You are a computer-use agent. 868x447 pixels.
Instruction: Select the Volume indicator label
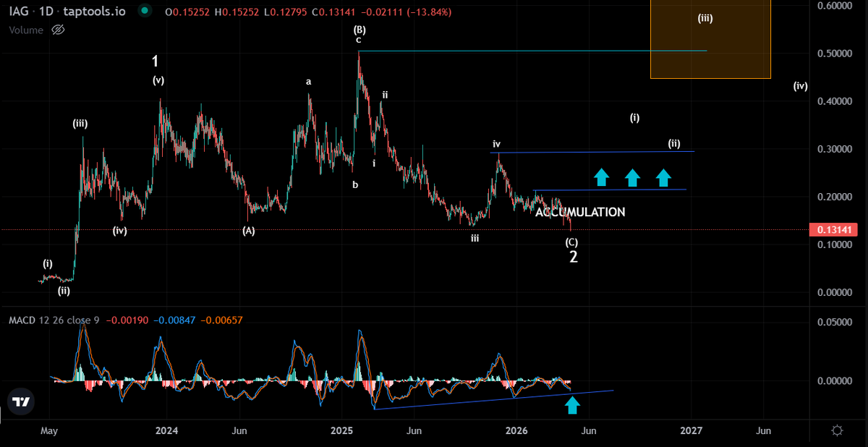point(27,30)
